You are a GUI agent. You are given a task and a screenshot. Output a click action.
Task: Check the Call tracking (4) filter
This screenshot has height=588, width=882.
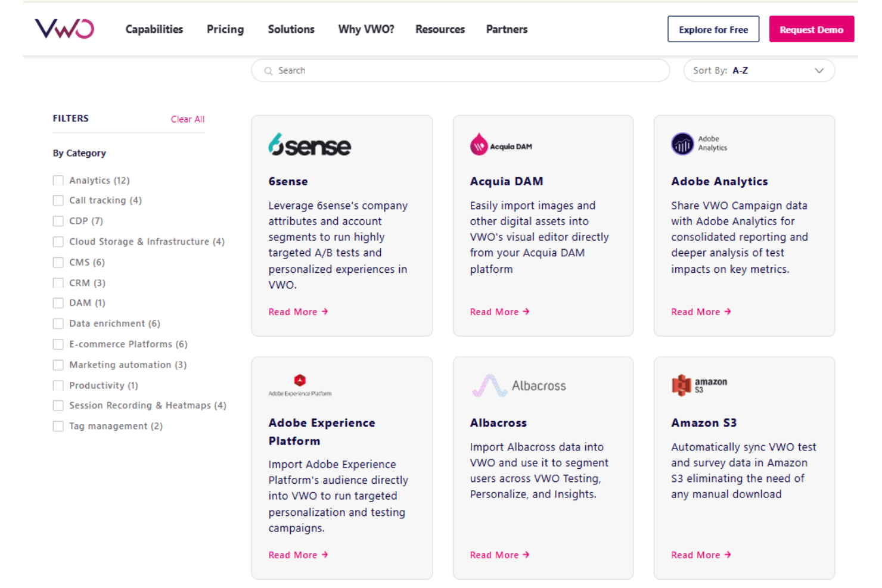click(58, 200)
